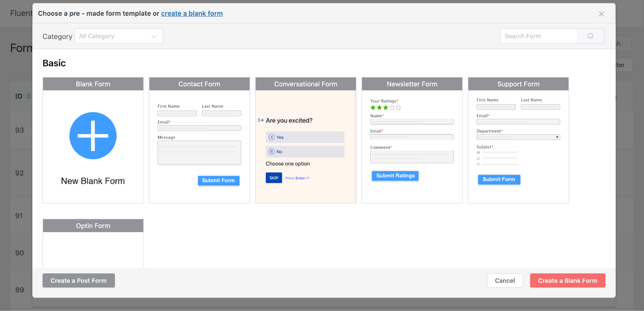Click the Are you excited? question text
Viewport: 644px width, 311px height.
[x=289, y=120]
